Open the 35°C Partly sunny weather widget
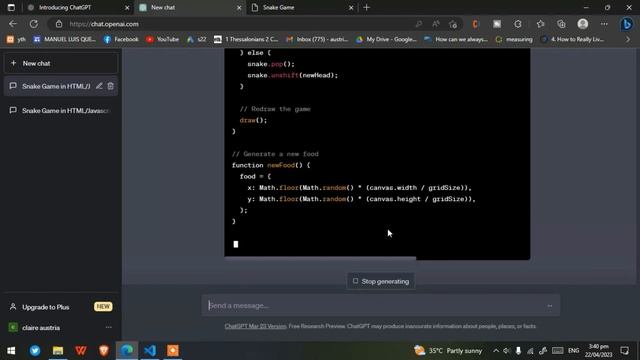 pyautogui.click(x=448, y=351)
